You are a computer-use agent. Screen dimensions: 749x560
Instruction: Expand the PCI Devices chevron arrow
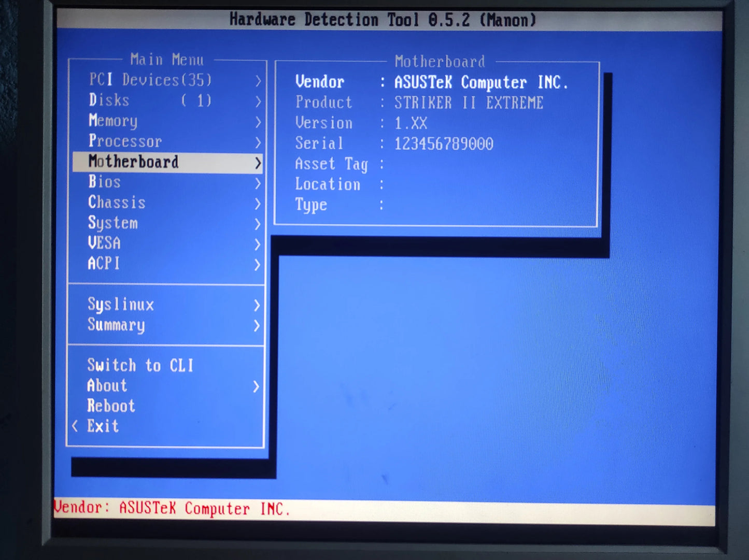click(x=258, y=80)
